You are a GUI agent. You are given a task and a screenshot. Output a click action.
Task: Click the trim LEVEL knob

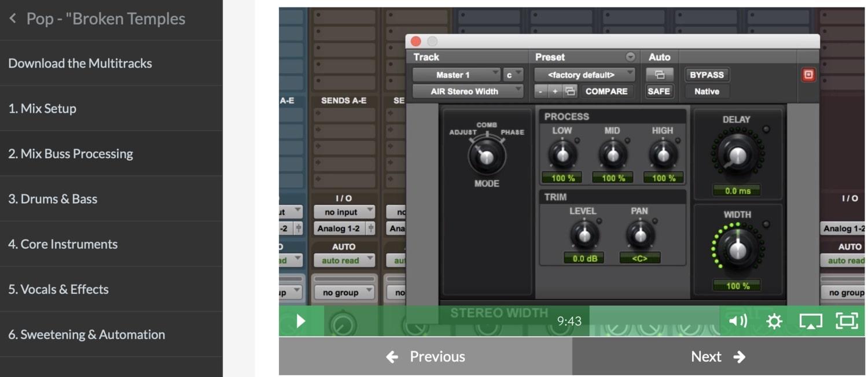point(584,235)
